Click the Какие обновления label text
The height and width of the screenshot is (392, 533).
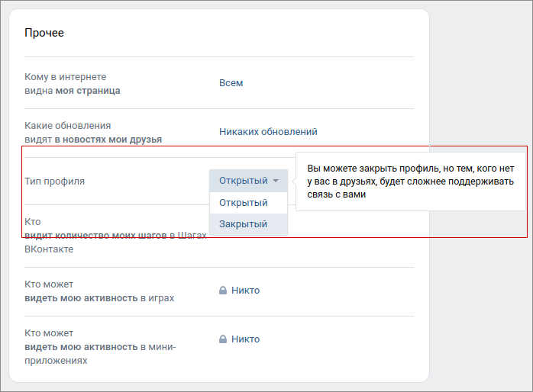click(x=68, y=126)
